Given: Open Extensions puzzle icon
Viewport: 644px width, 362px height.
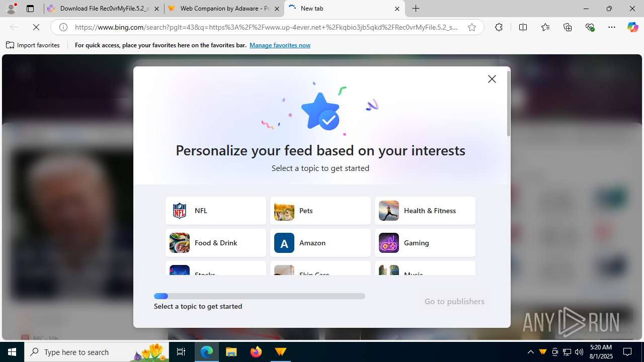Looking at the screenshot, I should pyautogui.click(x=499, y=27).
